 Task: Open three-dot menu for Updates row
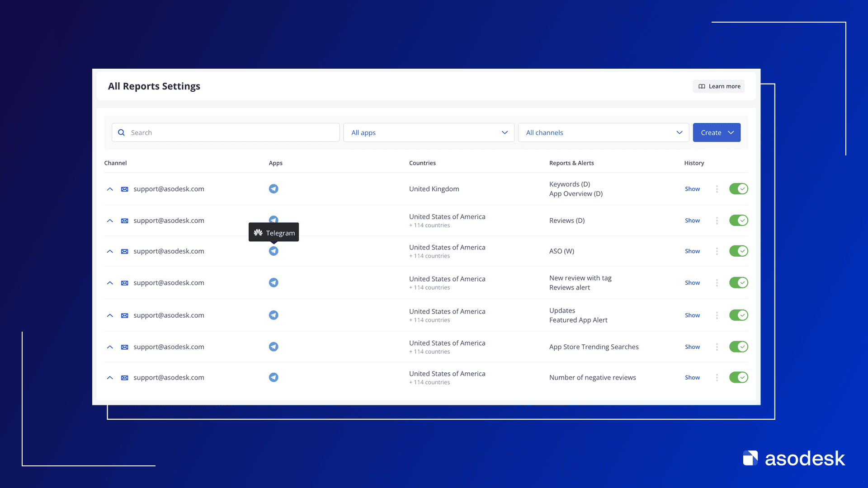click(717, 315)
